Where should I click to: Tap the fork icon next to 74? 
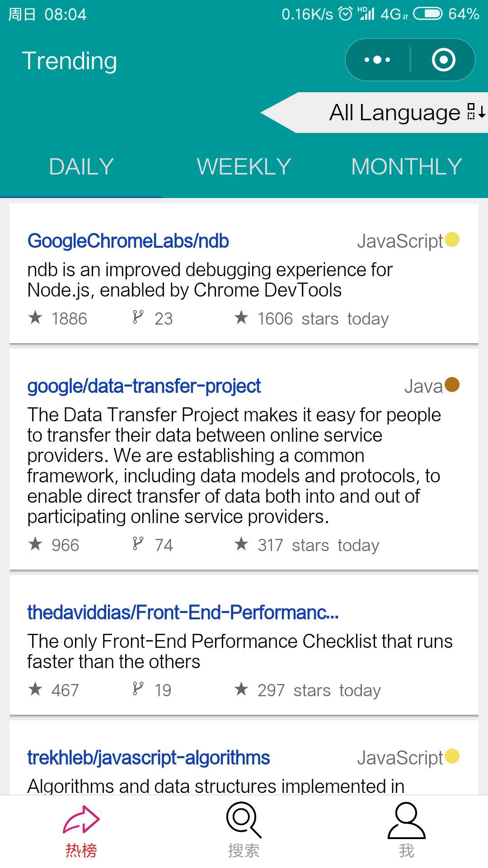[138, 544]
